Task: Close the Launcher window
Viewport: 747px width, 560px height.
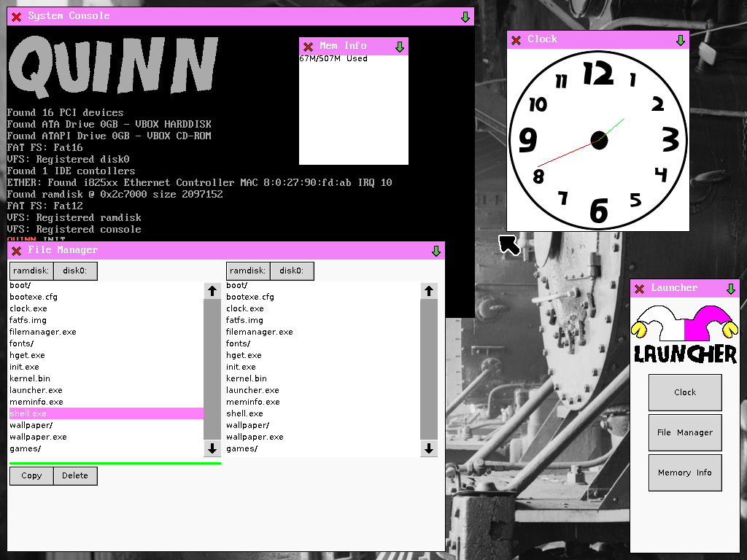Action: 640,289
